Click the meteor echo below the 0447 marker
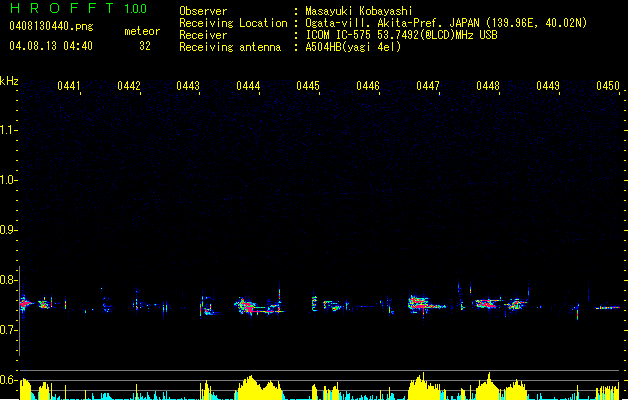 [x=426, y=304]
